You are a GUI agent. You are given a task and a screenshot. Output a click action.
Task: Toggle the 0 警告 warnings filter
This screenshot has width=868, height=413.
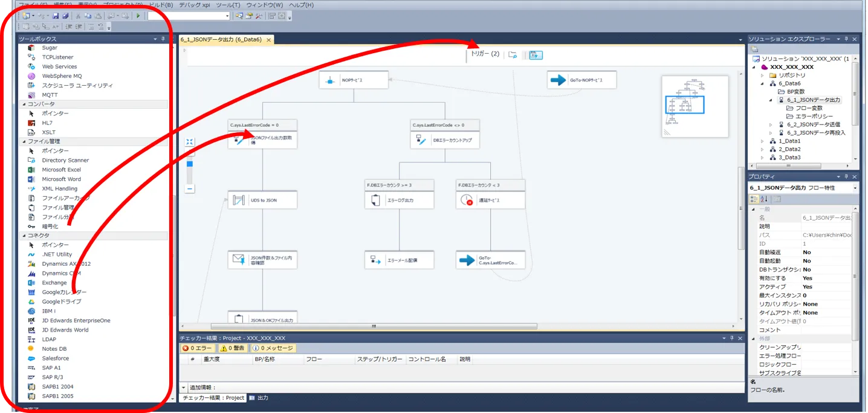232,348
